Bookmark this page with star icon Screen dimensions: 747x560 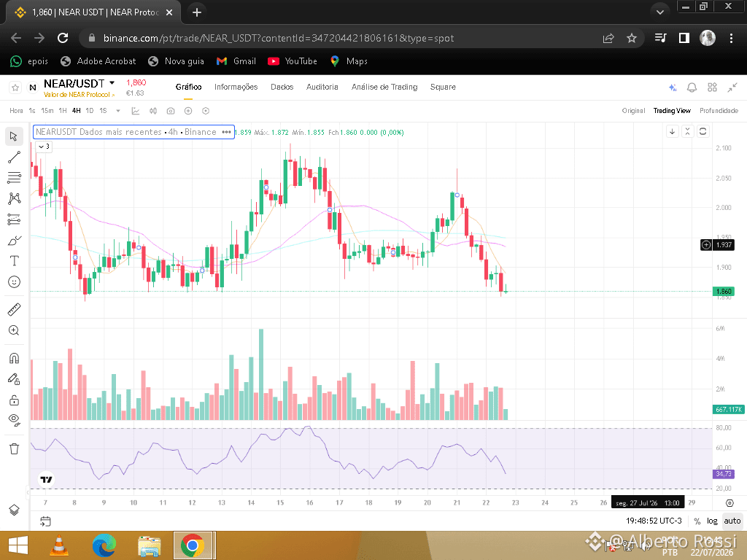coord(632,38)
